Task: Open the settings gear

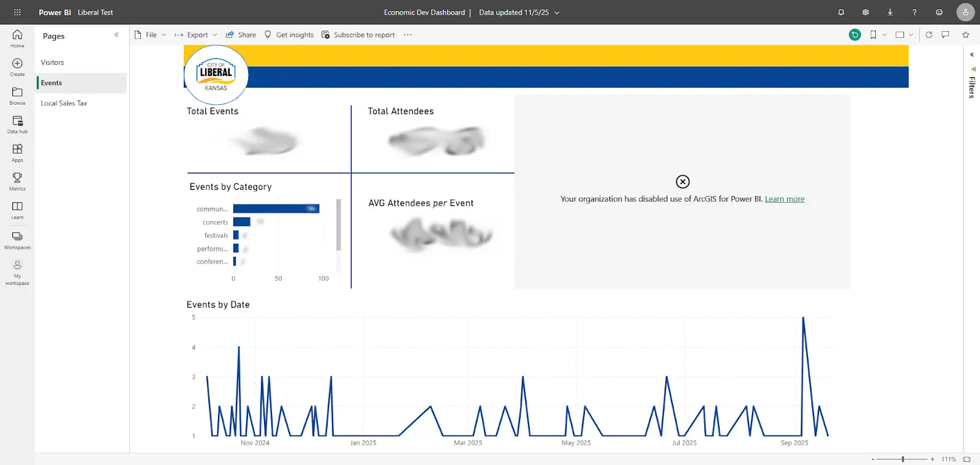Action: click(865, 12)
